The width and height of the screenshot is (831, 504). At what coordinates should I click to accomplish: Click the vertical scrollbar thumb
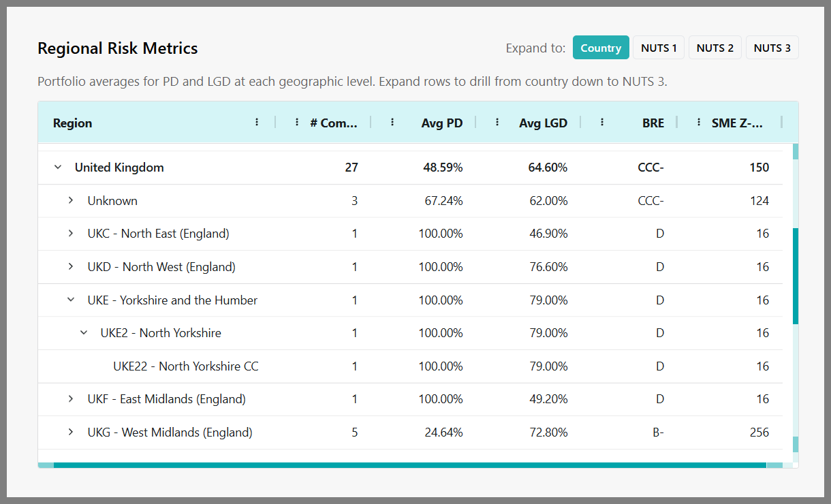pyautogui.click(x=796, y=276)
